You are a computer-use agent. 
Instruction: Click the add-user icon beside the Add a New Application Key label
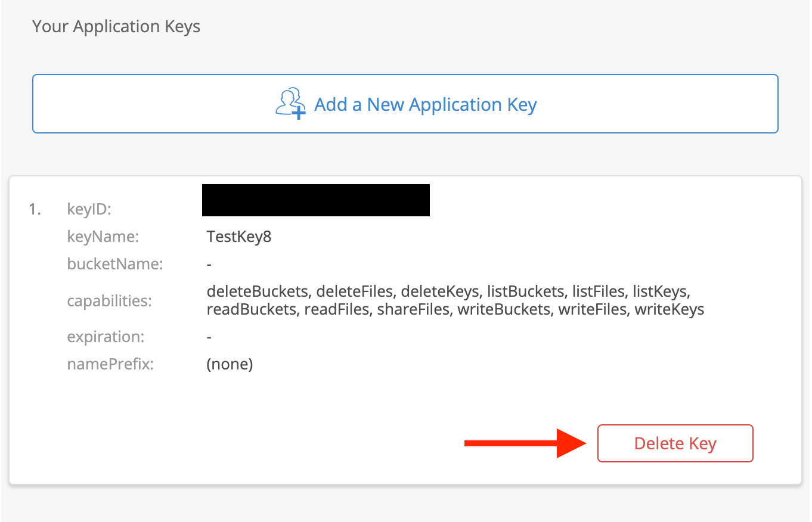coord(291,104)
